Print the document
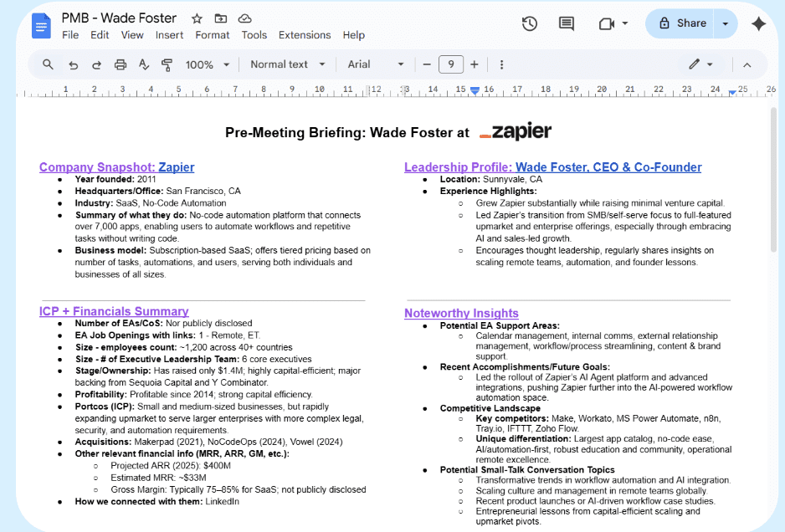 (x=121, y=64)
